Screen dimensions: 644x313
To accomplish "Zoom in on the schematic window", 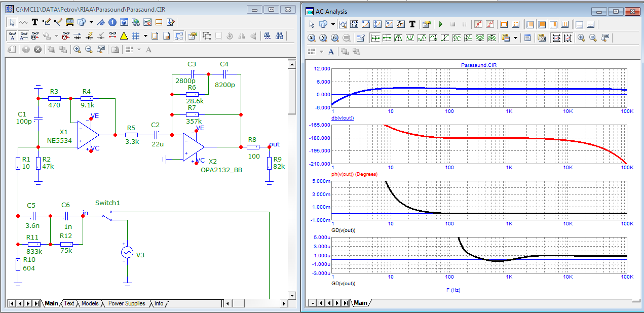I will [x=77, y=50].
